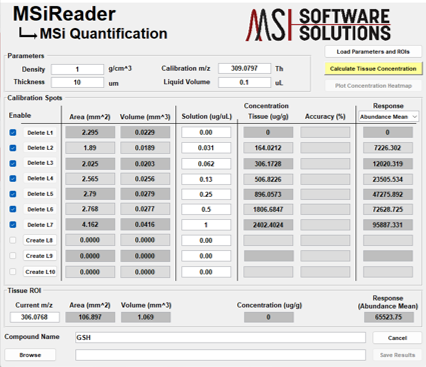
Task: Focus the file path field beside Browse
Action: tap(220, 355)
